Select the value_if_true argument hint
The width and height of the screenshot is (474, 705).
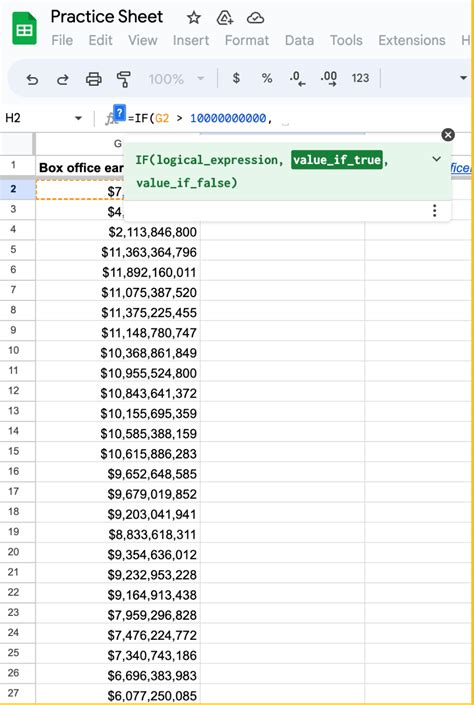pos(337,160)
